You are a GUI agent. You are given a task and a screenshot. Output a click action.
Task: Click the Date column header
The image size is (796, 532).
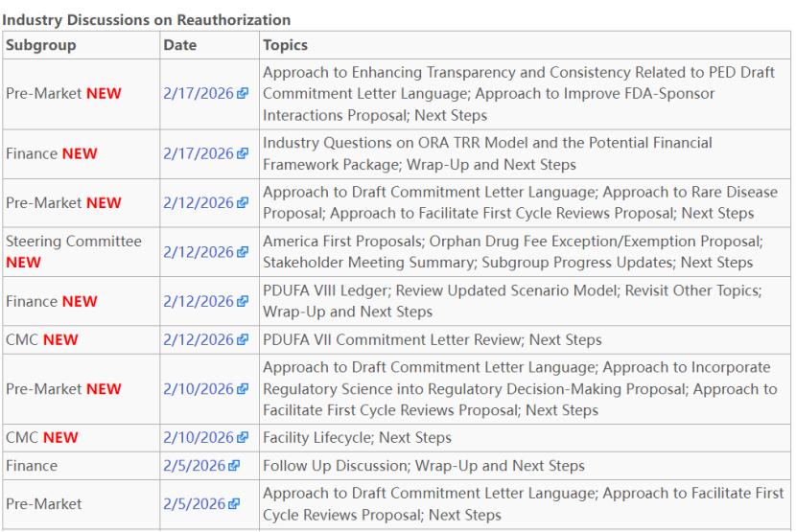pos(179,45)
